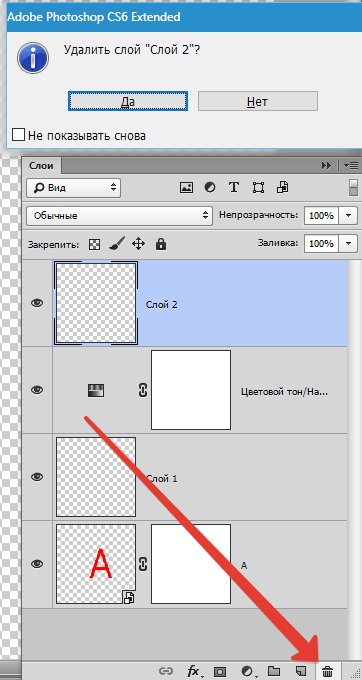Open the Вид filter type dropdown
Viewport: 362px width, 680px height.
(x=74, y=188)
